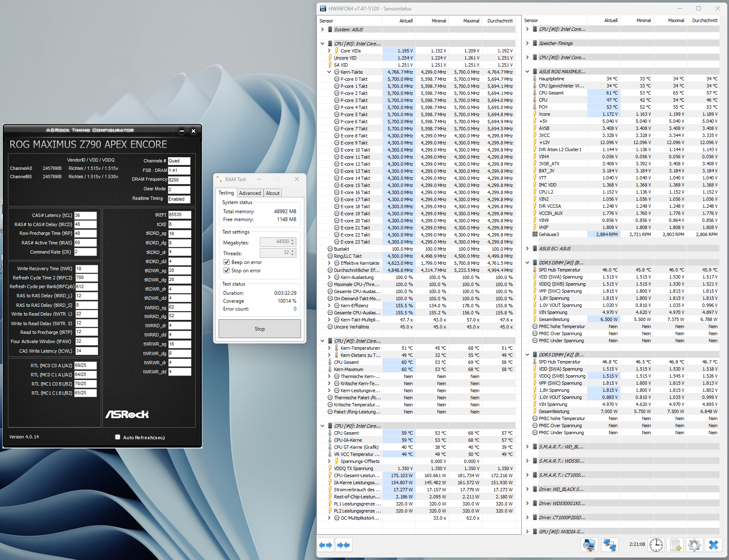Expand the Effektive Kerntakte node
The height and width of the screenshot is (560, 729).
pyautogui.click(x=329, y=263)
